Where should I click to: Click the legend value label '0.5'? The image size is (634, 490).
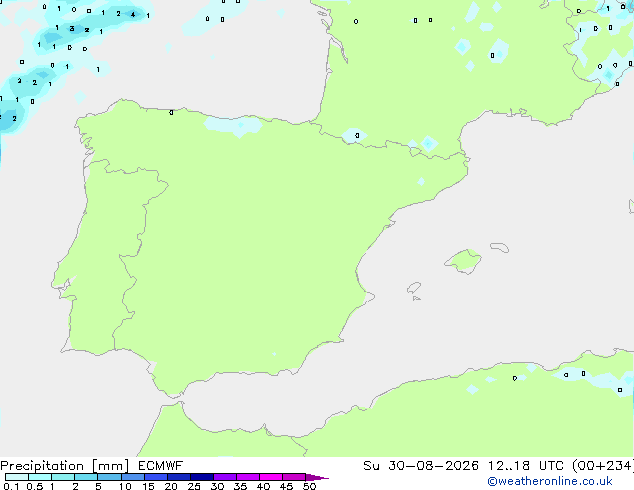[x=35, y=486]
